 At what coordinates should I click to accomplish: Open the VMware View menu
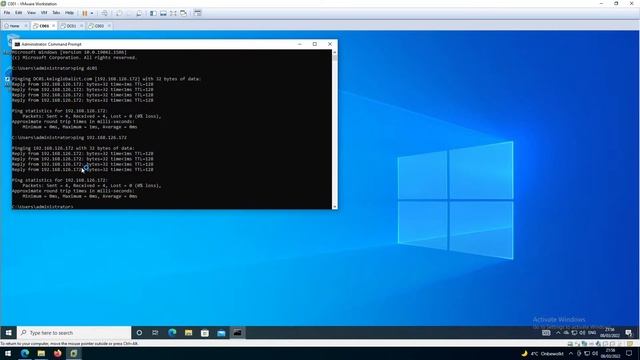(31, 13)
